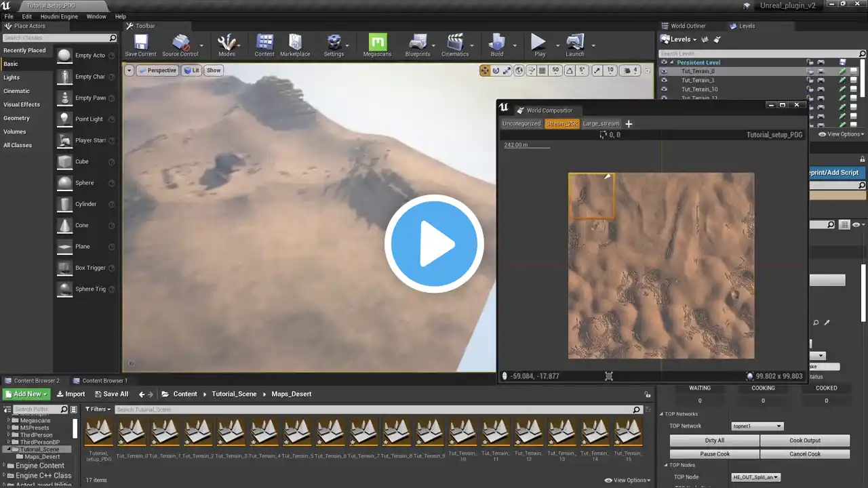This screenshot has width=868, height=488.
Task: Click the Save Current toolbar icon
Action: point(140,44)
